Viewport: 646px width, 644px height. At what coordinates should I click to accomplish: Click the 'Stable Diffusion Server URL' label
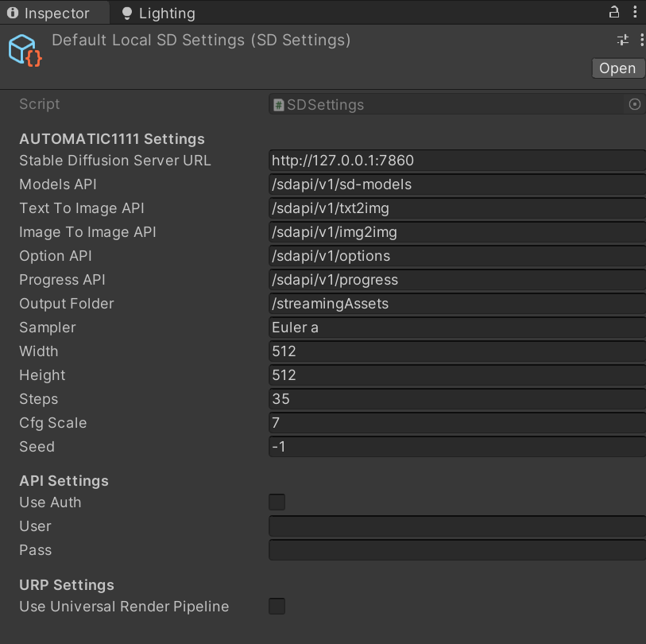[x=115, y=161]
